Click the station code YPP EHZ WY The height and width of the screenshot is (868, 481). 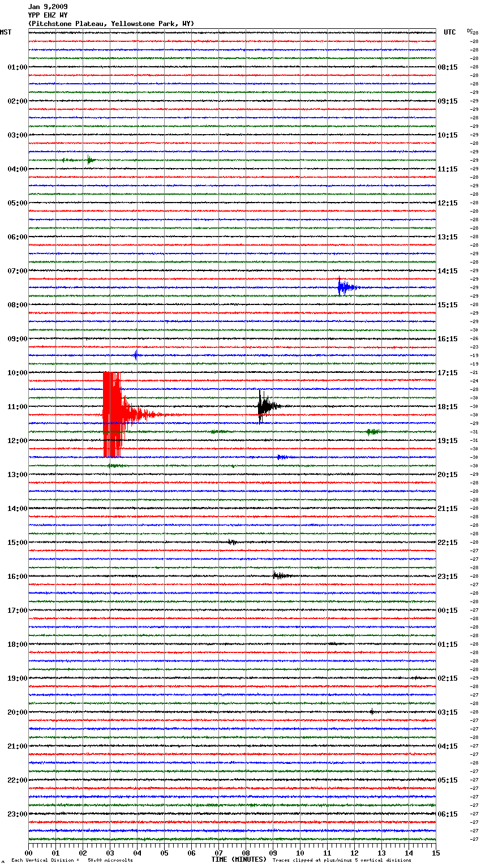tap(48, 15)
